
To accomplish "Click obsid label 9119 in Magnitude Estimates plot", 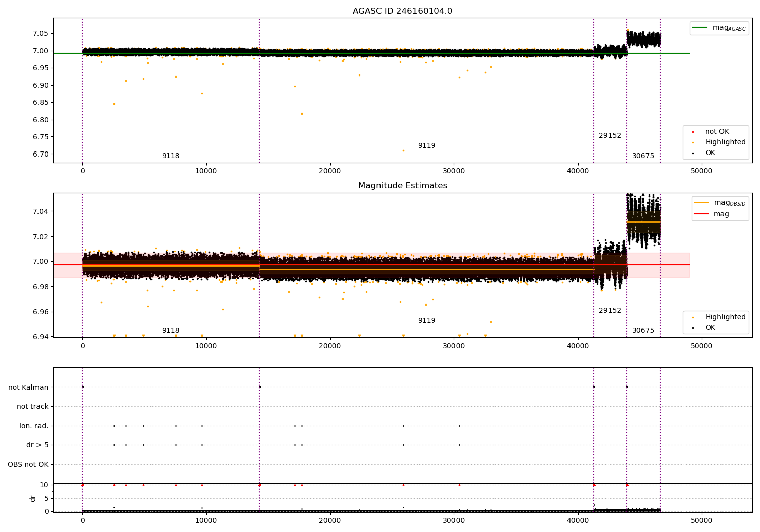I will 427,320.
